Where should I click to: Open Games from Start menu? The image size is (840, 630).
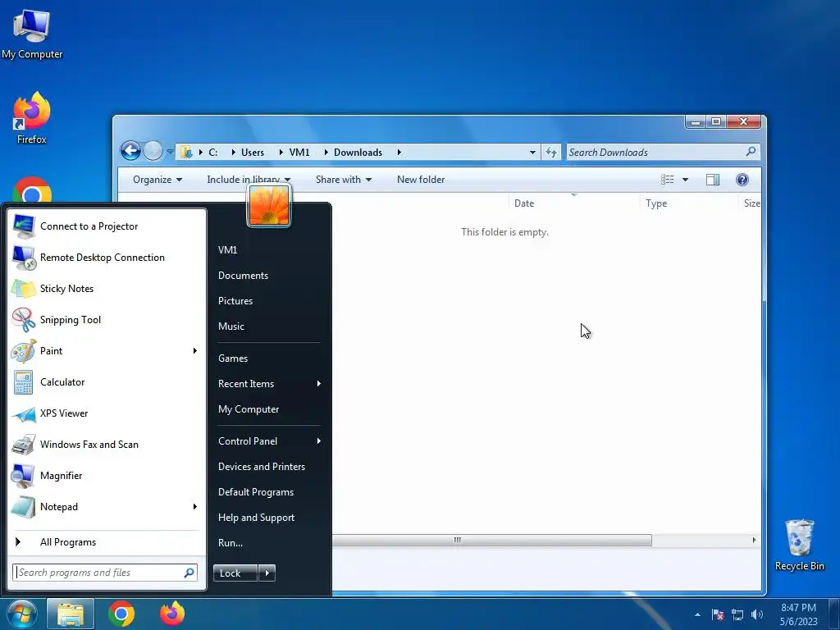pos(232,358)
